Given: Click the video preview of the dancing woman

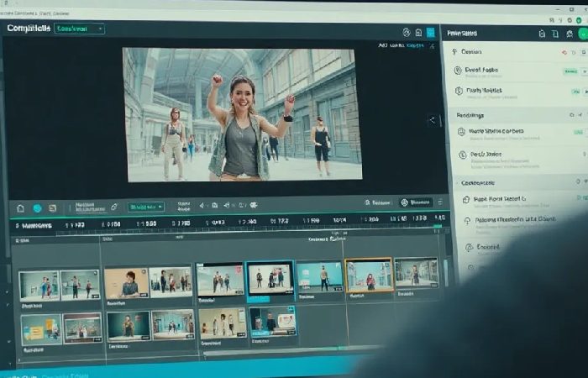Looking at the screenshot, I should point(242,114).
